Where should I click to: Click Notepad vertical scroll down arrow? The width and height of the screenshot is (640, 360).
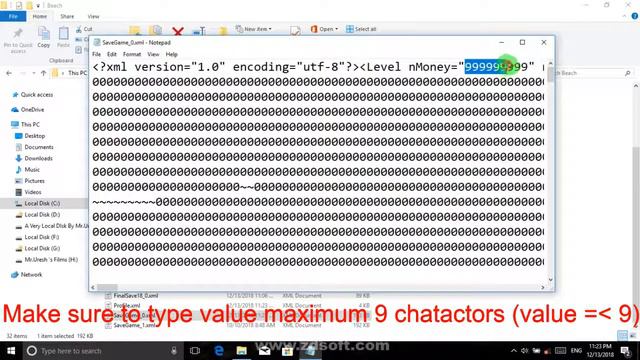click(550, 280)
